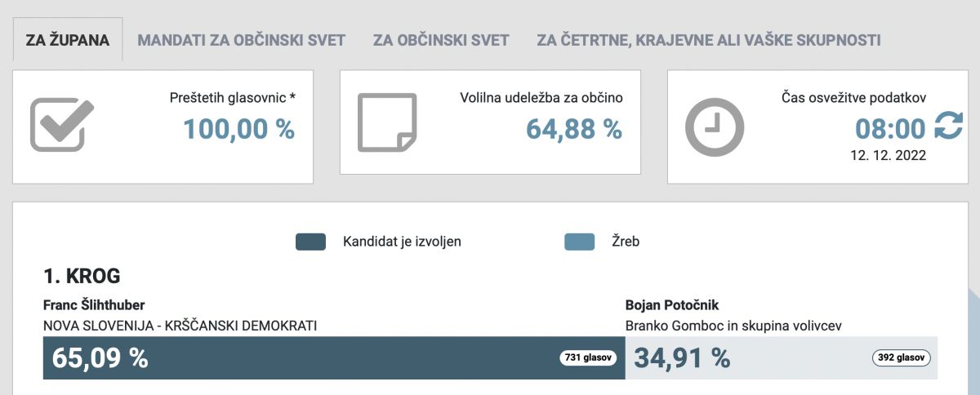Click the light blue 'Žreb' legend swatch

(x=579, y=242)
